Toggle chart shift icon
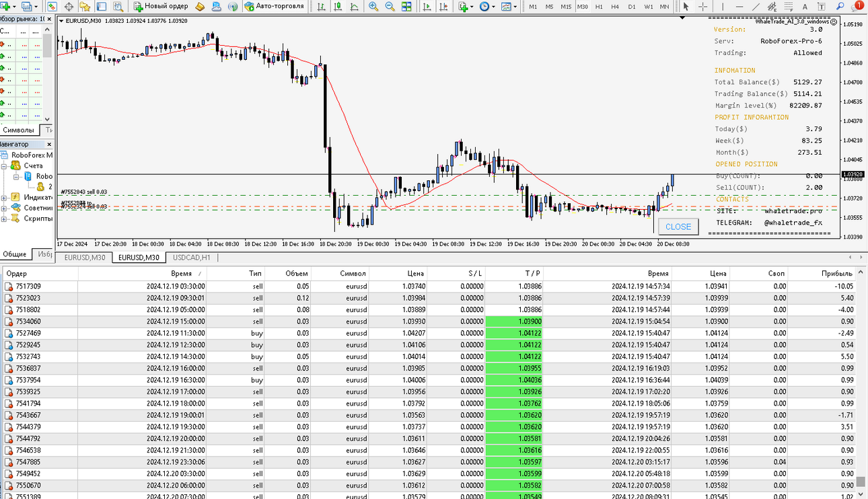 point(443,7)
